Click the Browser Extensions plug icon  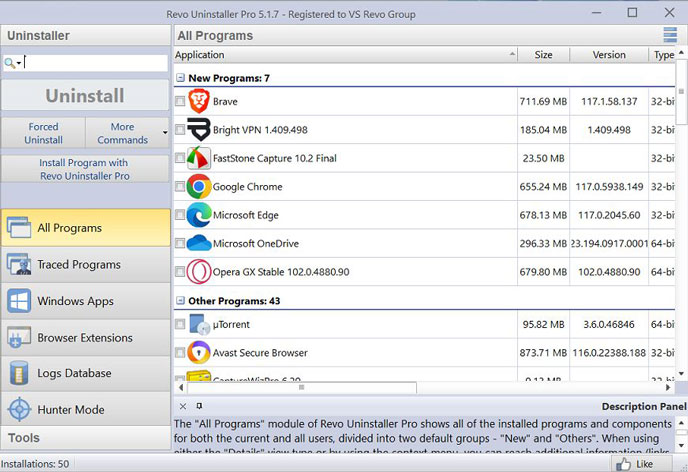click(x=19, y=337)
